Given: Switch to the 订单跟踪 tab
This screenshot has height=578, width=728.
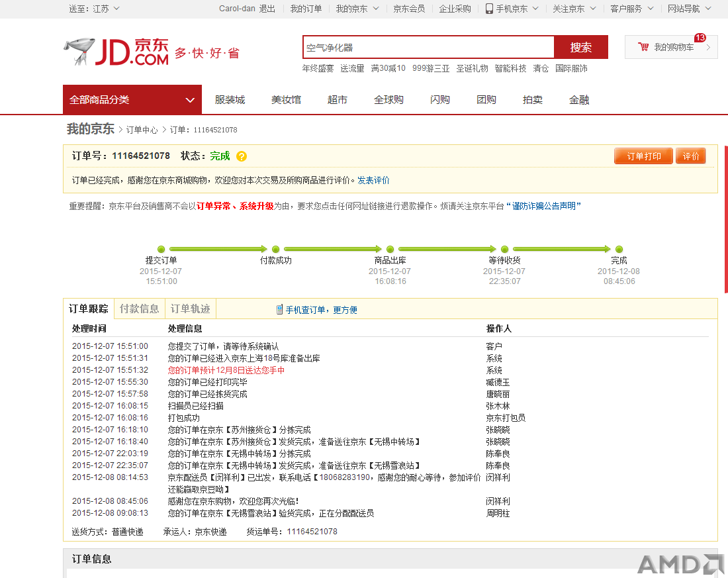Looking at the screenshot, I should 88,309.
